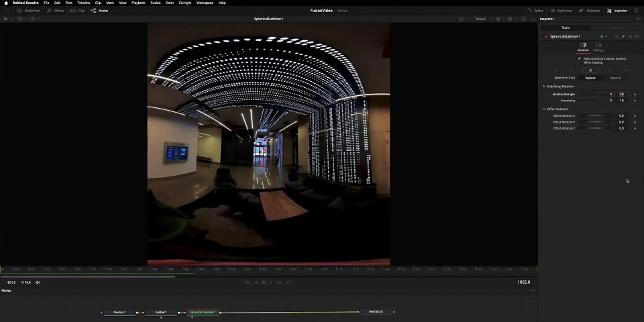
Task: Open the Spline editor
Action: (x=535, y=11)
